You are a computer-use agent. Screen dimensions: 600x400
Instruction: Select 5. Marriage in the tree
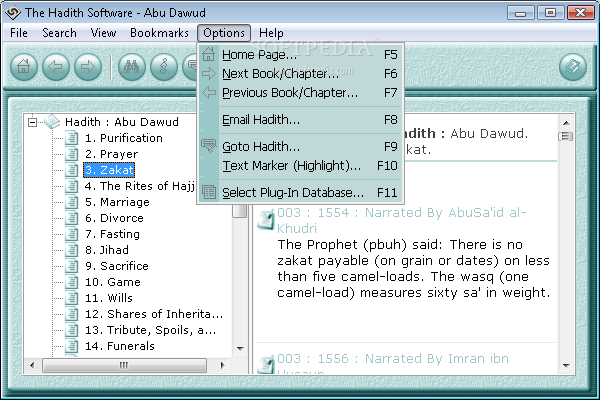[x=117, y=202]
